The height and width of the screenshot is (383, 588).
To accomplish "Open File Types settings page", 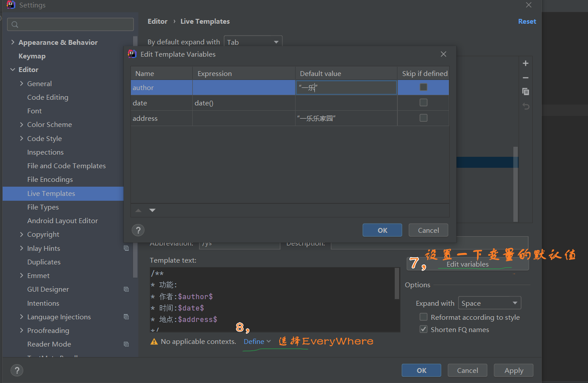I will (x=43, y=207).
